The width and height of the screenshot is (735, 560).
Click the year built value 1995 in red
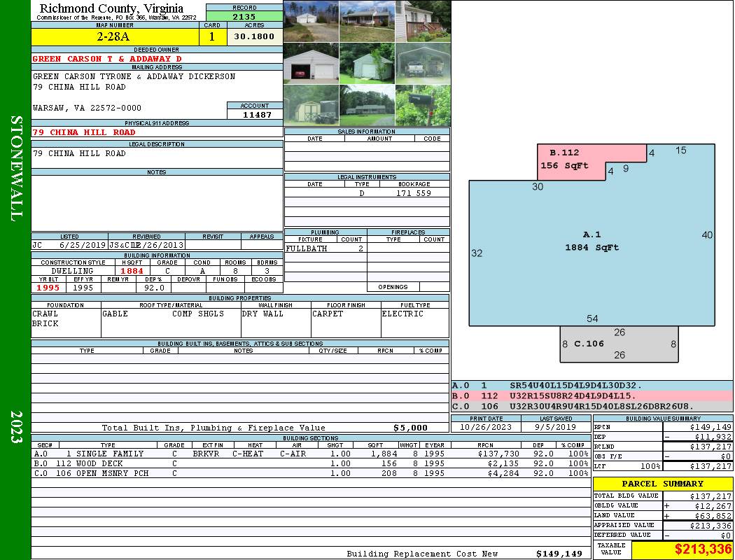click(x=48, y=288)
